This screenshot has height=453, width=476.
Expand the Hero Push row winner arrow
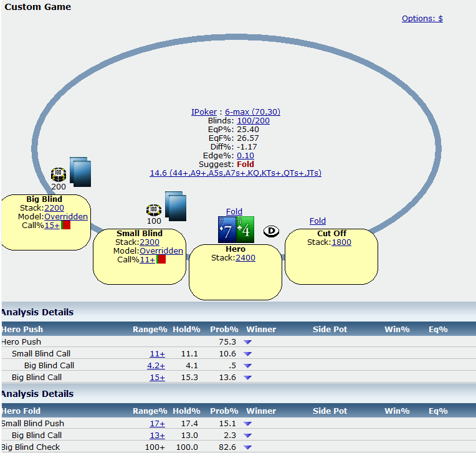[247, 342]
